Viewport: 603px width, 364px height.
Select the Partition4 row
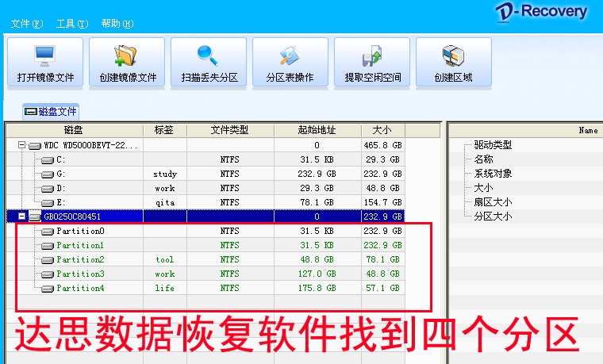coord(205,288)
